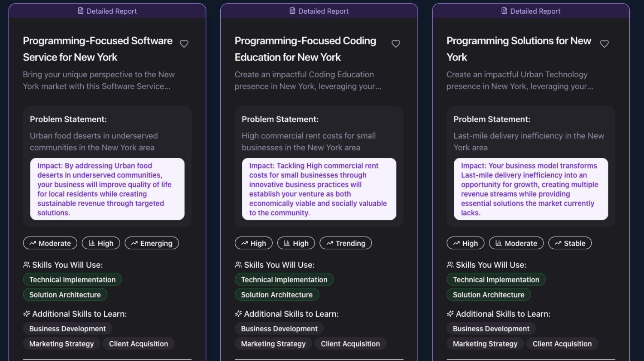Open Programming-Focused Coding Education for New York title
This screenshot has height=361, width=644.
tap(305, 49)
